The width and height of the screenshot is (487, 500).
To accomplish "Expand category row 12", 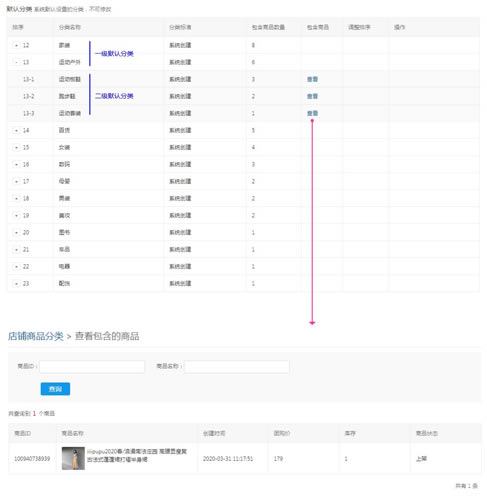I will click(16, 45).
